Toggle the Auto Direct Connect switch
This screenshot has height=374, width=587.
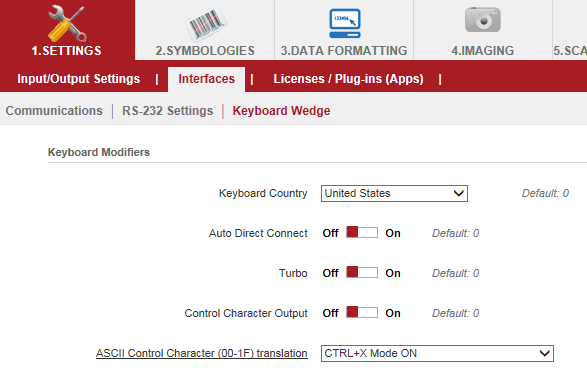(362, 232)
